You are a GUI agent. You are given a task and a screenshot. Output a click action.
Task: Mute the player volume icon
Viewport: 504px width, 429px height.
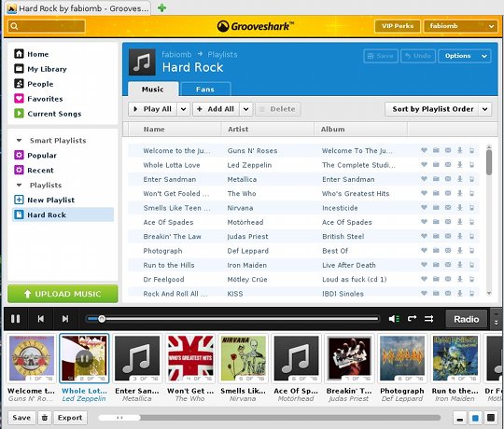(394, 319)
